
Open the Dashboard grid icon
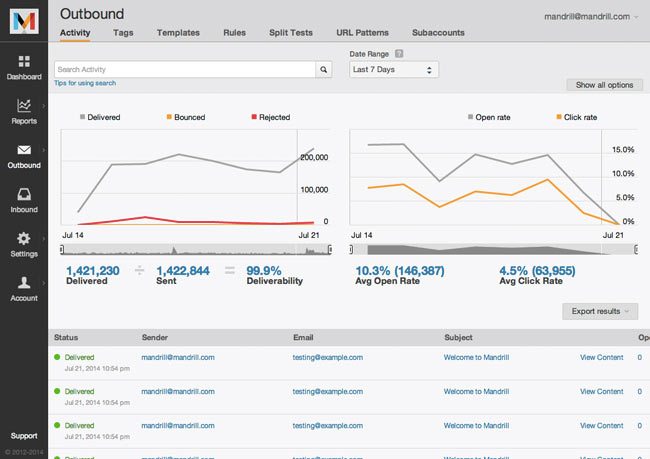pos(24,61)
